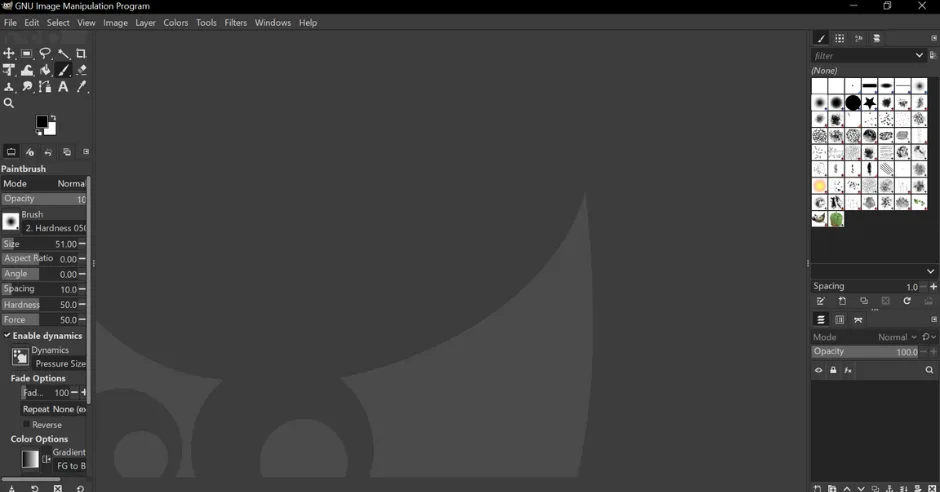
Task: Select the Rectangle Select tool
Action: pos(26,53)
